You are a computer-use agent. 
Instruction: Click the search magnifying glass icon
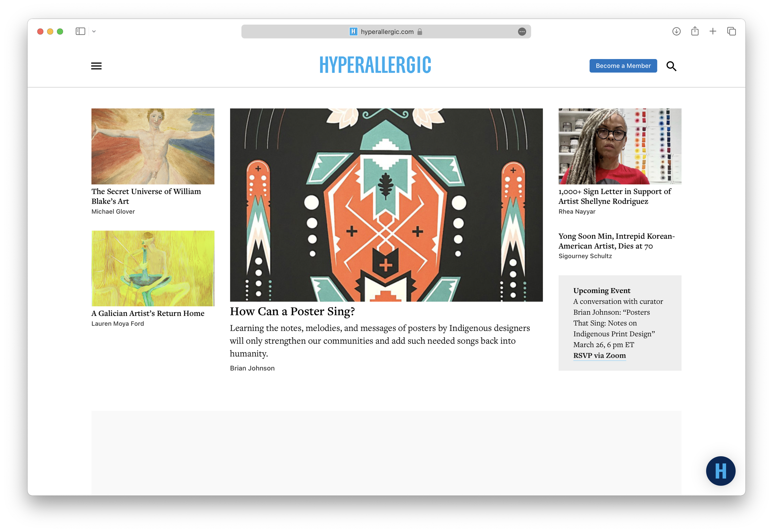(x=672, y=66)
